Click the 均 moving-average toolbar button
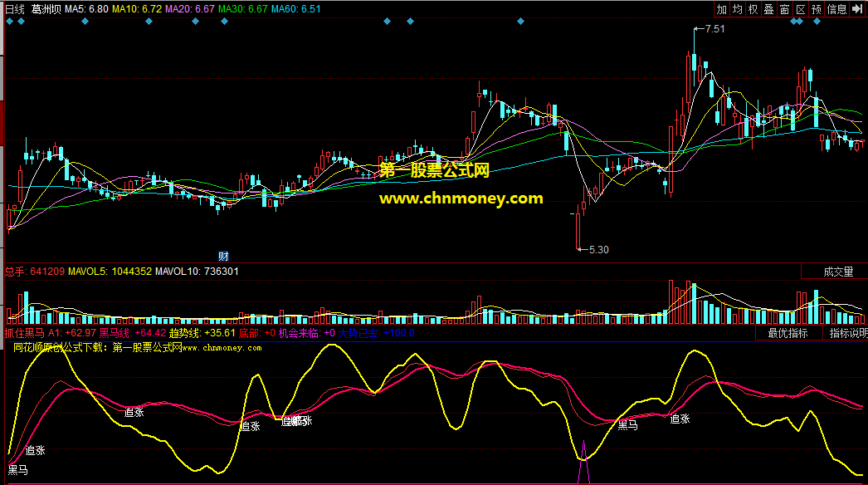The height and width of the screenshot is (485, 868). click(x=738, y=9)
